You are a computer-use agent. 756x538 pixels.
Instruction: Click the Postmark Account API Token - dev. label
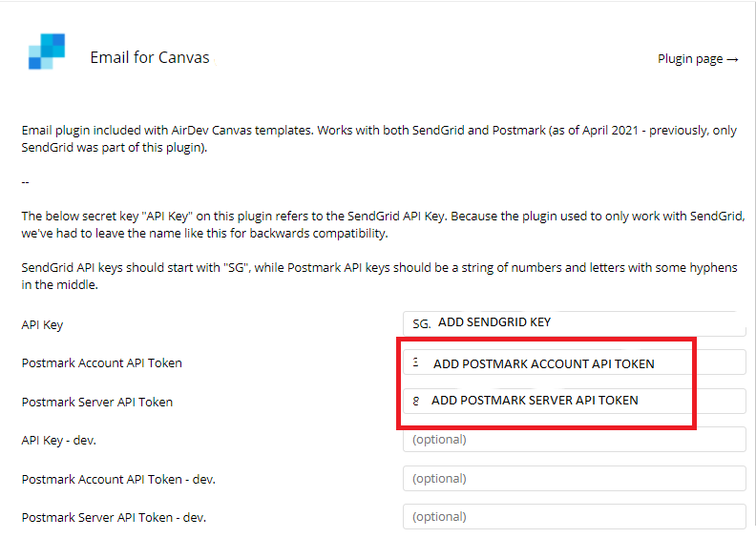tap(118, 480)
